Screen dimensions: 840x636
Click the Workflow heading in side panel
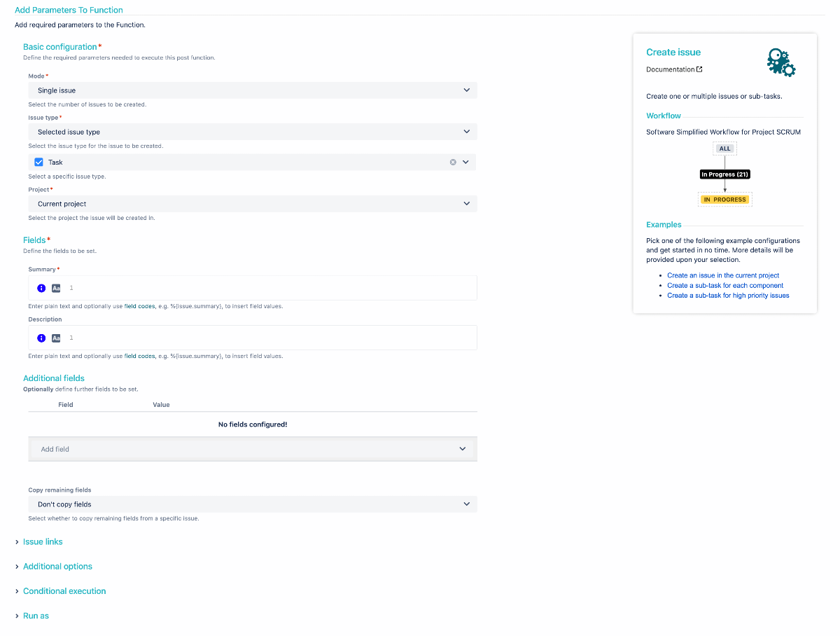[664, 116]
